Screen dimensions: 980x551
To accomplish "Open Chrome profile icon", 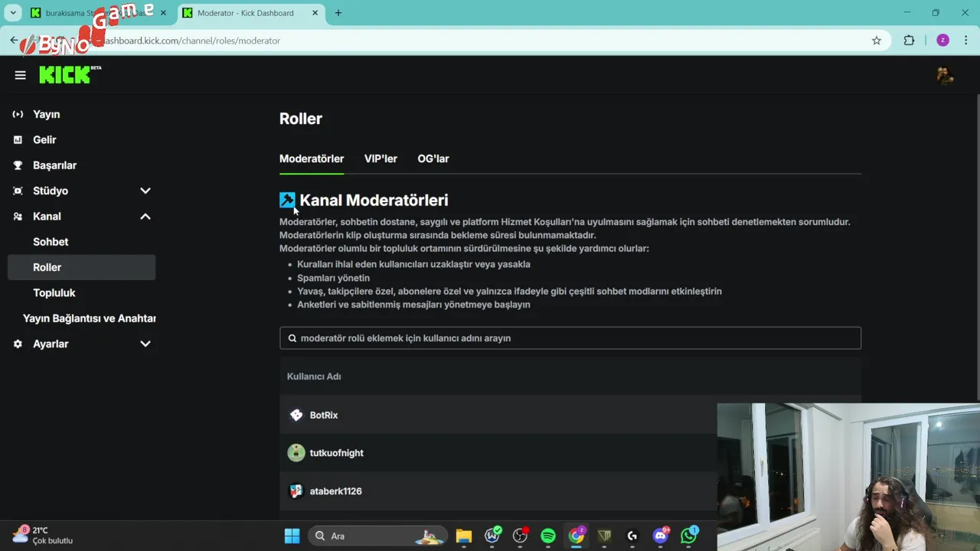I will click(942, 41).
